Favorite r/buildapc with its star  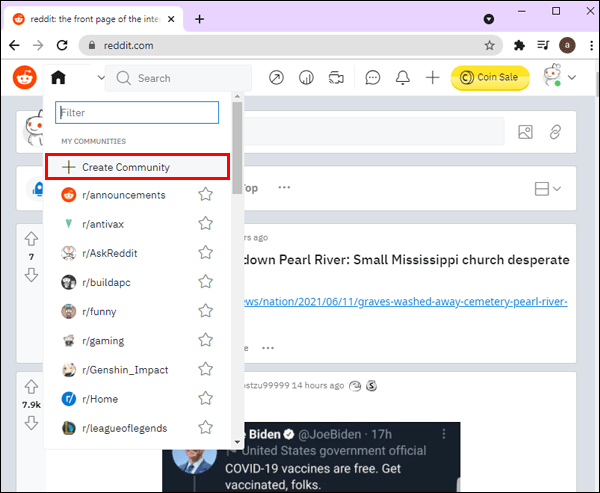pyautogui.click(x=205, y=282)
